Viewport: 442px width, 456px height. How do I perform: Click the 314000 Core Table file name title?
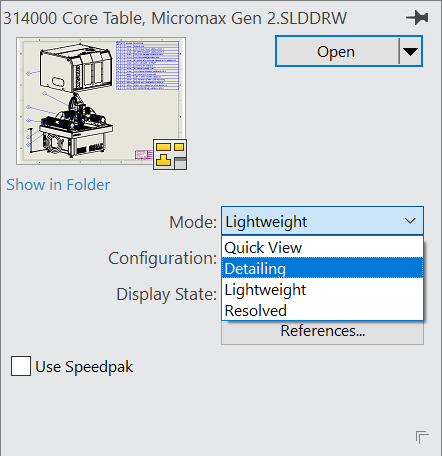tap(175, 18)
